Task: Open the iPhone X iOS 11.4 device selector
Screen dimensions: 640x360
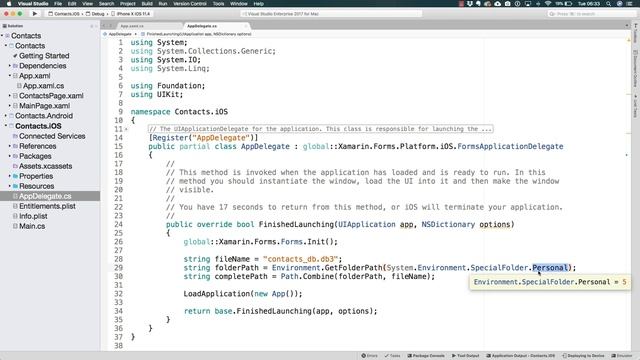Action: (x=131, y=13)
